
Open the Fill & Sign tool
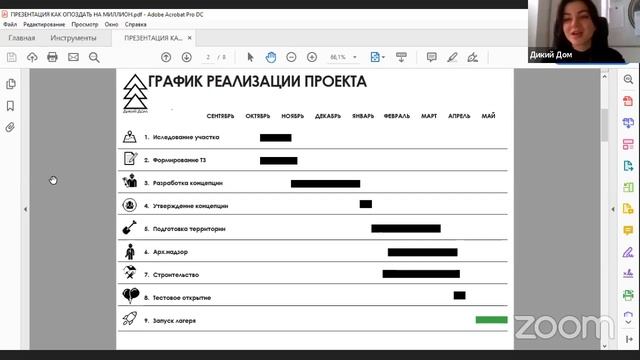(x=628, y=252)
